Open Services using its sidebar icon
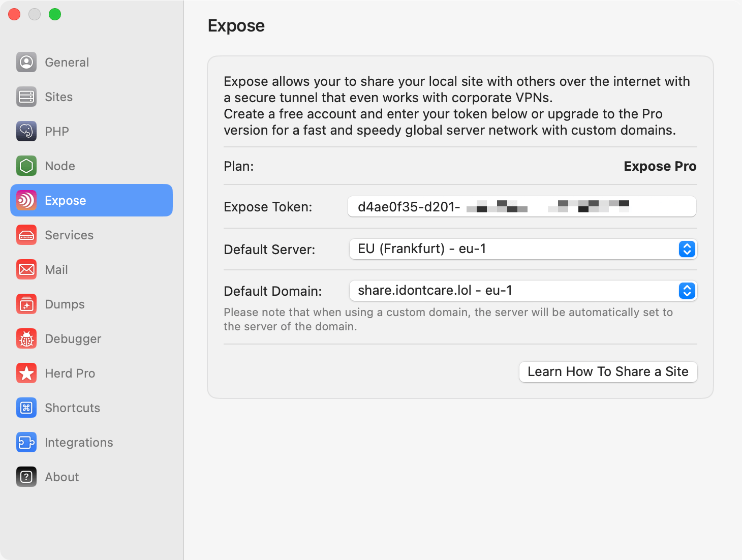Screen dimensions: 742x560 point(26,235)
